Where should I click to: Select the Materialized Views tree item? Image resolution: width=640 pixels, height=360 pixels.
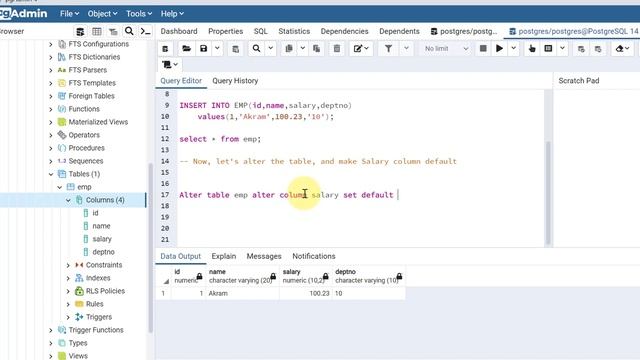[98, 122]
